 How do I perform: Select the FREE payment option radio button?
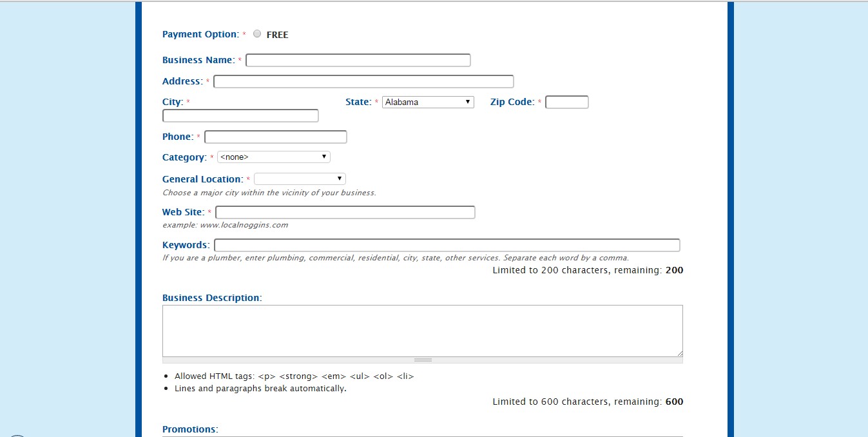[x=257, y=34]
